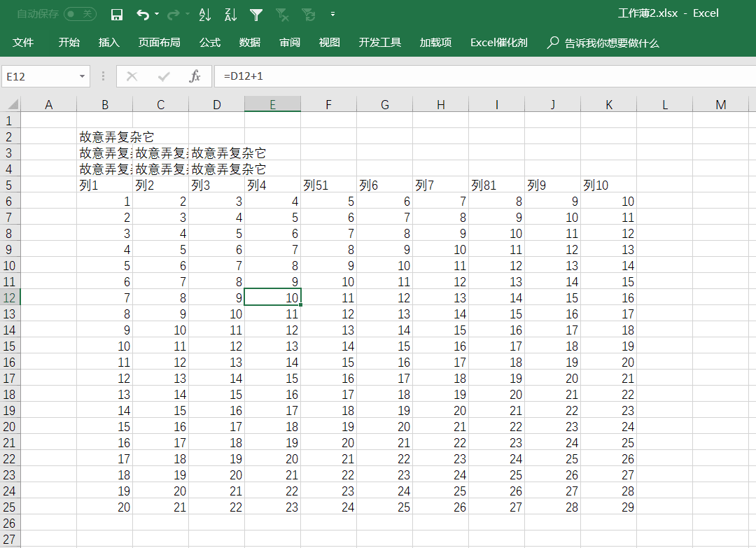Select header cell 列10
Image resolution: width=756 pixels, height=548 pixels.
click(608, 185)
